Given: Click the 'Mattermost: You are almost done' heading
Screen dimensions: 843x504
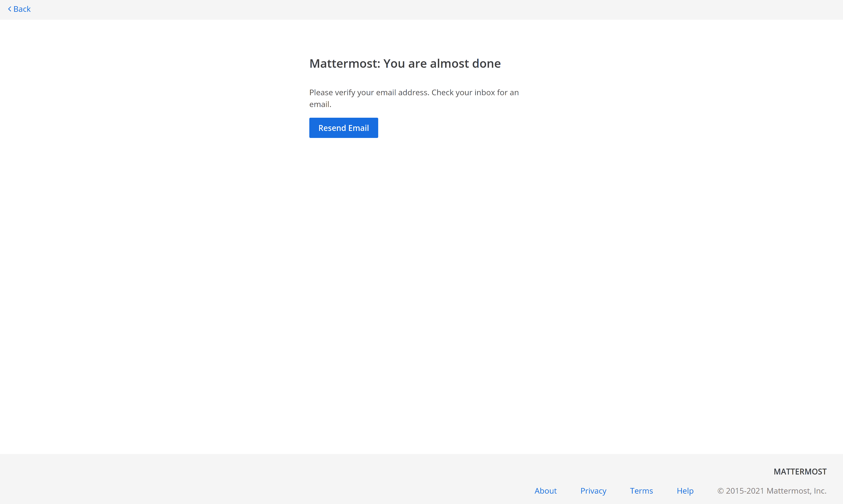Looking at the screenshot, I should click(x=405, y=63).
